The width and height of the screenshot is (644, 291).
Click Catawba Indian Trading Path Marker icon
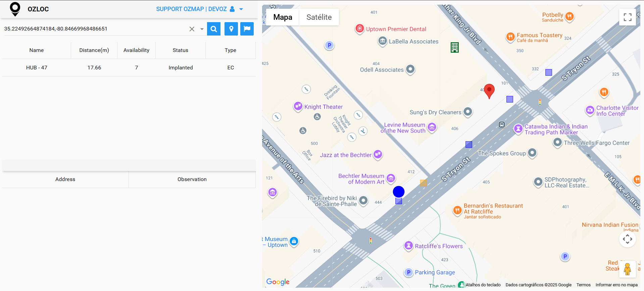[518, 129]
